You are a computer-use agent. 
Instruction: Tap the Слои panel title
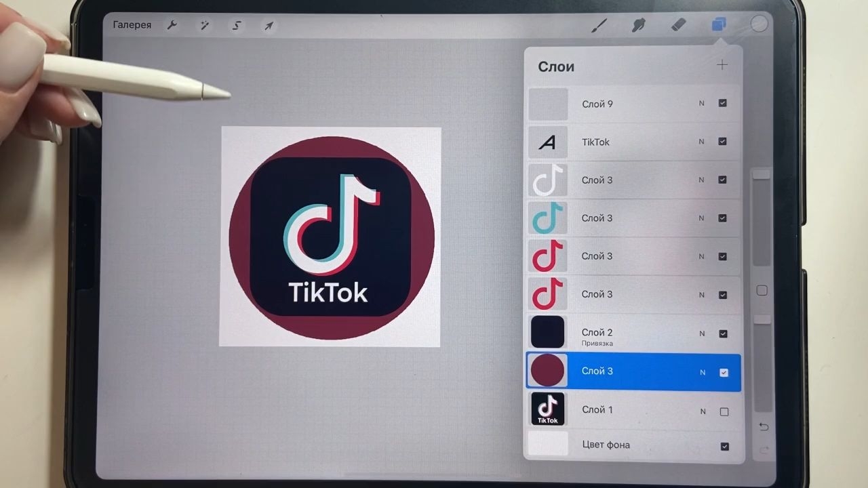[x=556, y=66]
